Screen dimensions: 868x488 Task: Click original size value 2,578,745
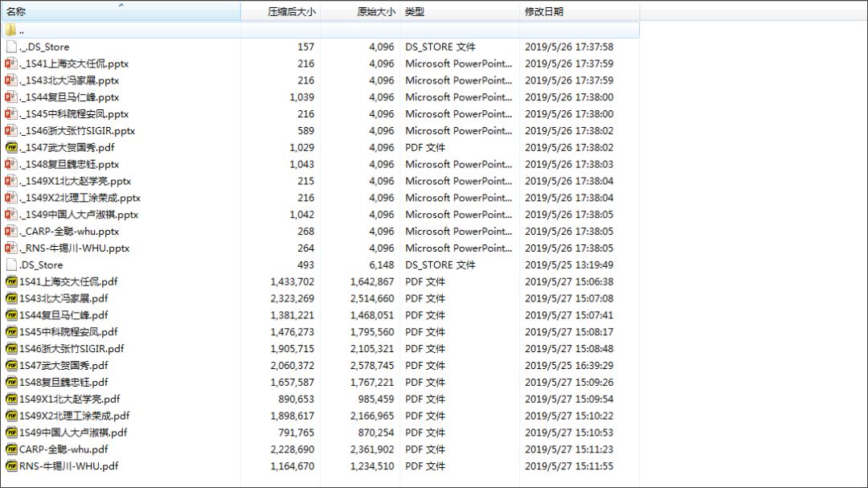[x=372, y=366]
